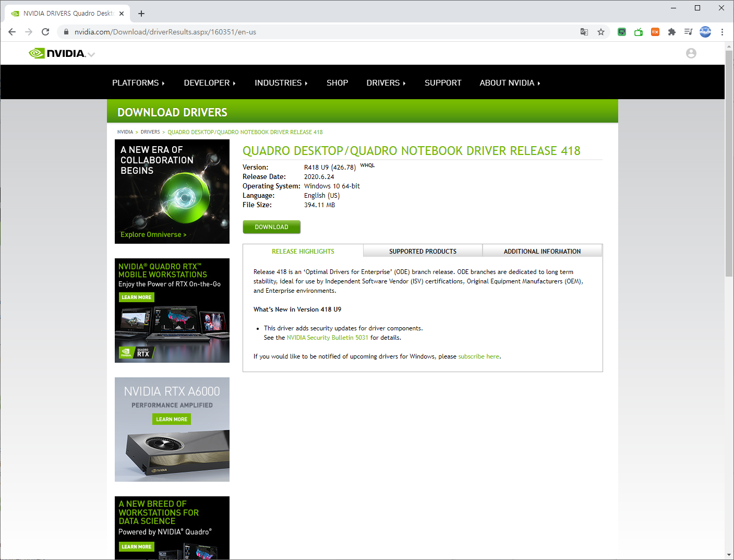Viewport: 734px width, 560px height.
Task: Open the SUPPORT menu item
Action: [443, 83]
